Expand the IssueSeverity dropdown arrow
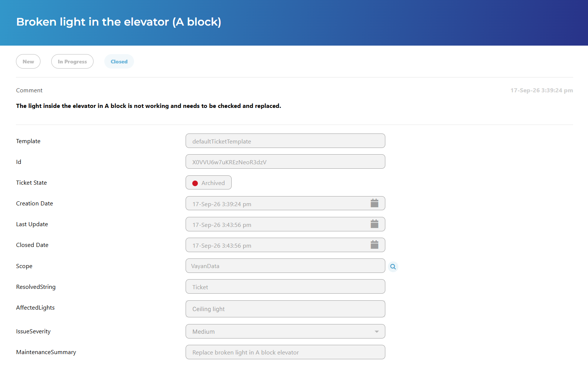The height and width of the screenshot is (373, 588). tap(377, 331)
